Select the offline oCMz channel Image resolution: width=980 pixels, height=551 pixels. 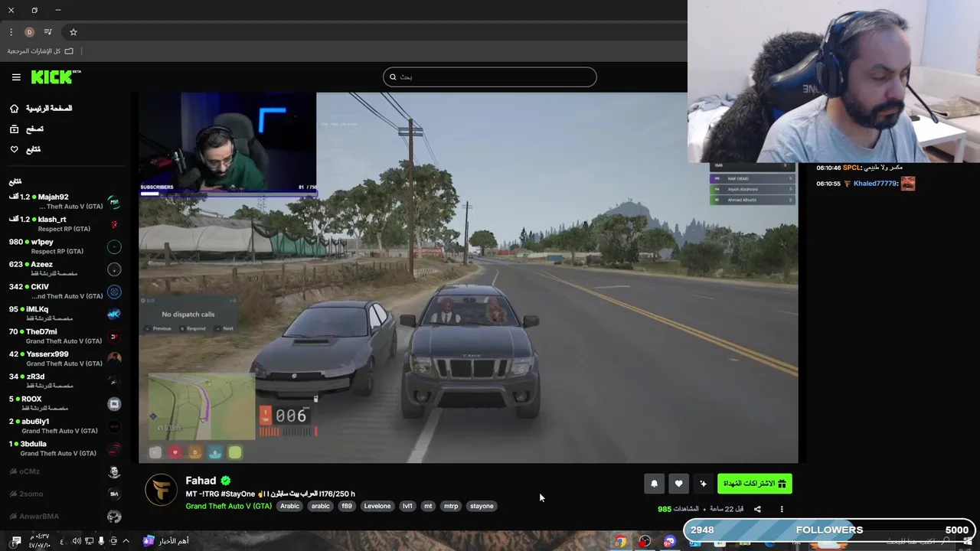pos(64,471)
